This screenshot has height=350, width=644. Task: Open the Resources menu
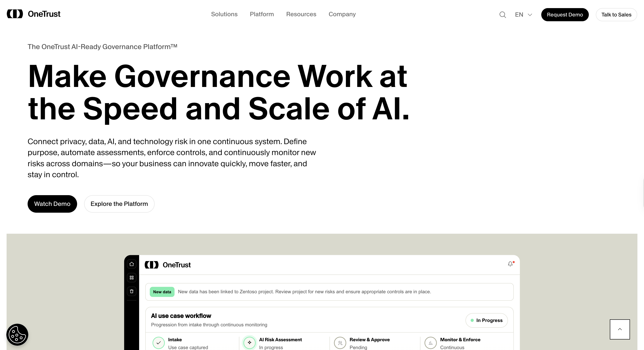click(301, 14)
